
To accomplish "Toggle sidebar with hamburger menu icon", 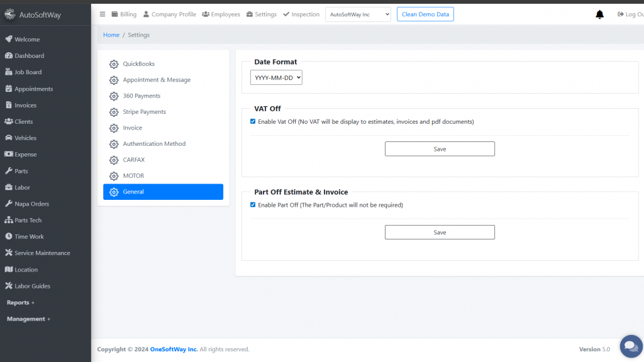I will [103, 14].
